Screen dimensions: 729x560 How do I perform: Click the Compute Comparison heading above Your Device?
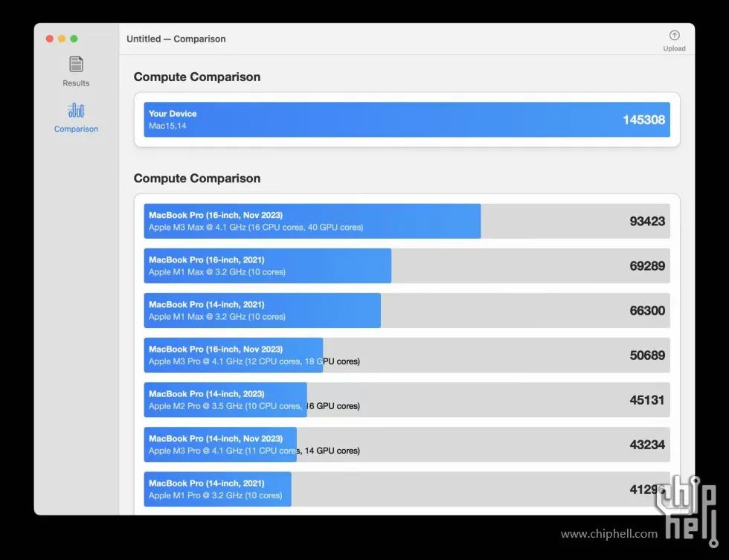click(x=197, y=77)
